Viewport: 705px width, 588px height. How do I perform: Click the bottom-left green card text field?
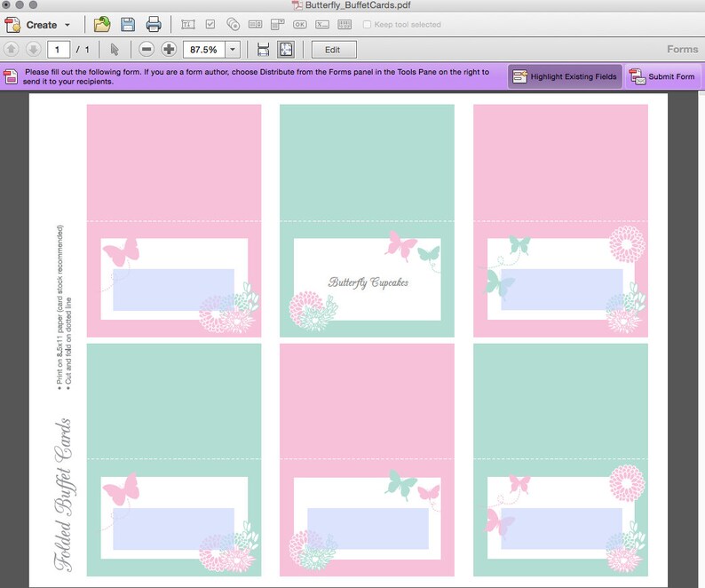[173, 528]
